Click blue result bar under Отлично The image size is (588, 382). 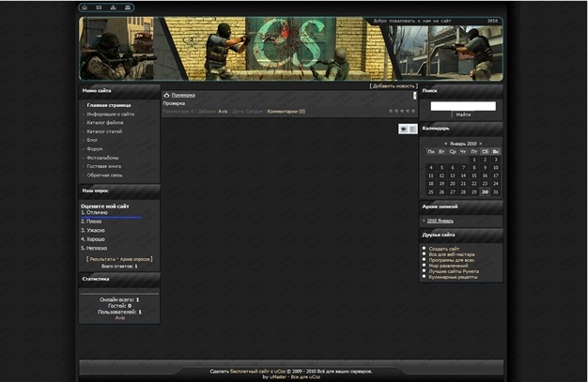(112, 217)
